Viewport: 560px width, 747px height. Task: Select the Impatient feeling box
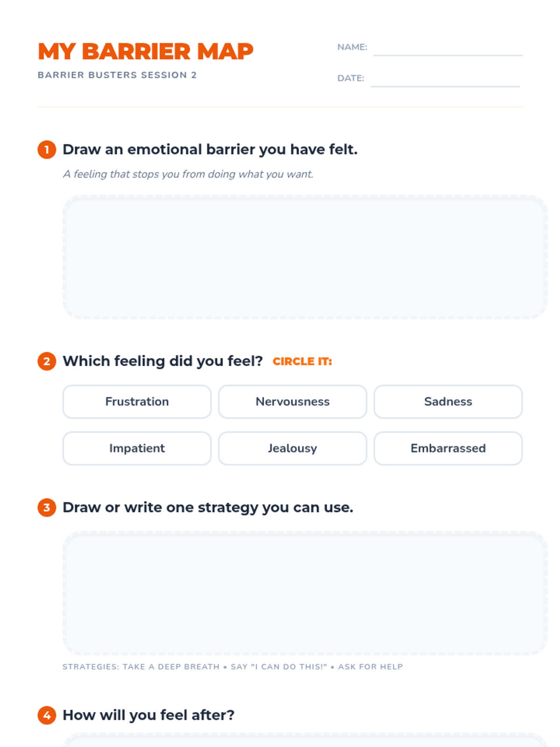pos(137,448)
